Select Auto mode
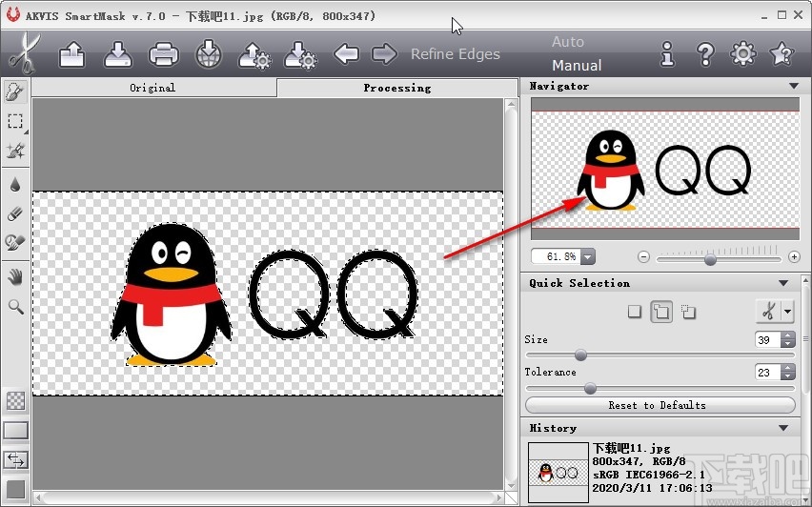Screen dimensions: 812x507 (568, 41)
